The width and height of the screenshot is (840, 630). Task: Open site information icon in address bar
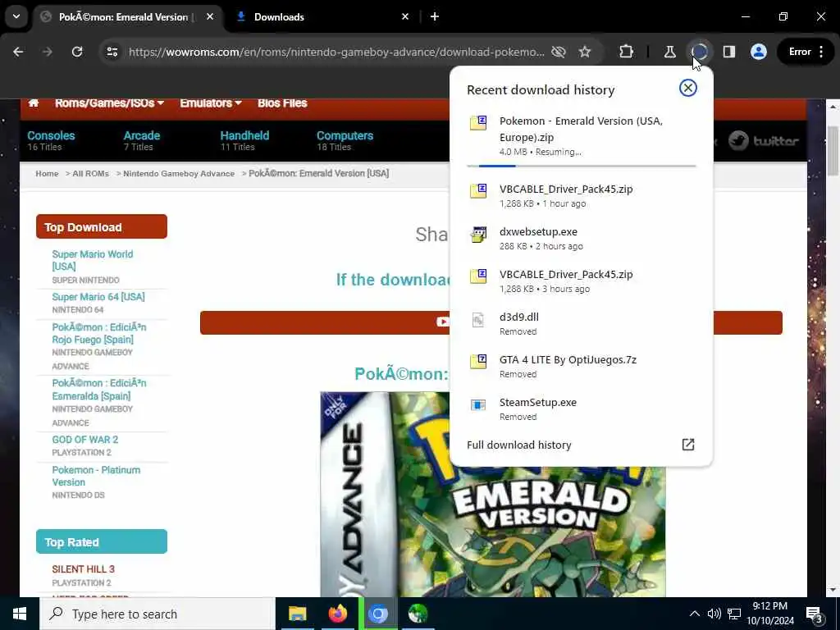112,52
